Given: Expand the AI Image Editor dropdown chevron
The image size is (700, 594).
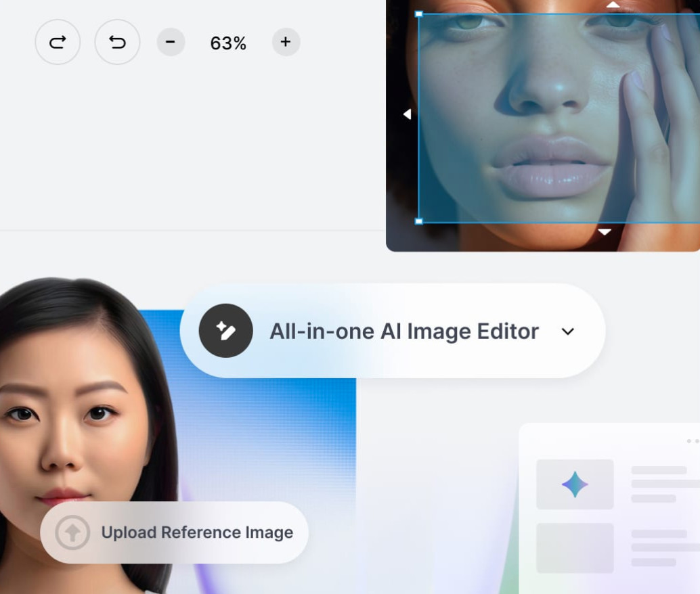Looking at the screenshot, I should [568, 332].
